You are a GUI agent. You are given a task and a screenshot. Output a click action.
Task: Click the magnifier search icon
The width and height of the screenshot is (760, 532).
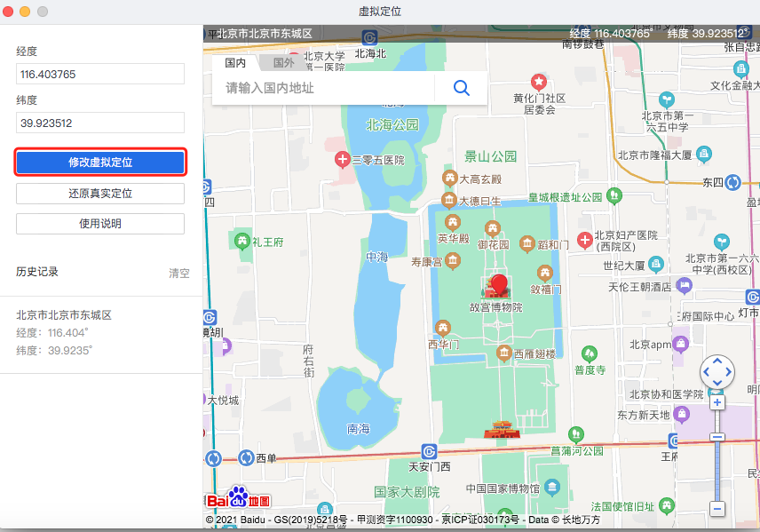coord(462,88)
